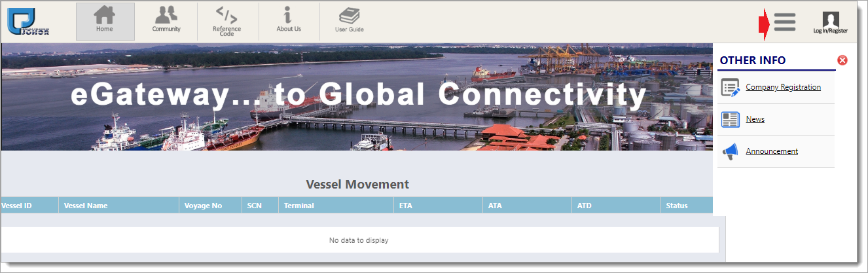Click the Home house icon
Viewport: 868px width, 273px height.
pyautogui.click(x=105, y=15)
